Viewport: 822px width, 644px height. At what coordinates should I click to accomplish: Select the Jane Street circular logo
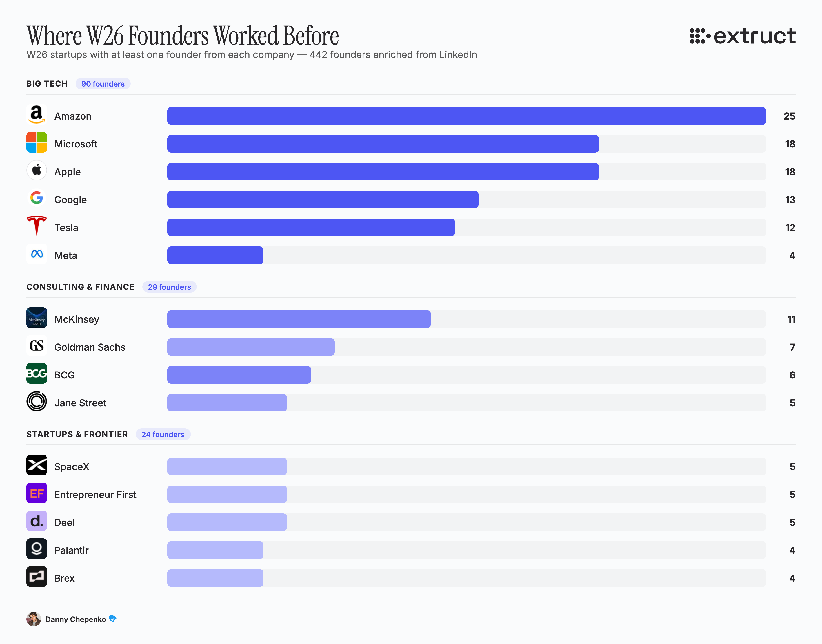[x=36, y=402]
